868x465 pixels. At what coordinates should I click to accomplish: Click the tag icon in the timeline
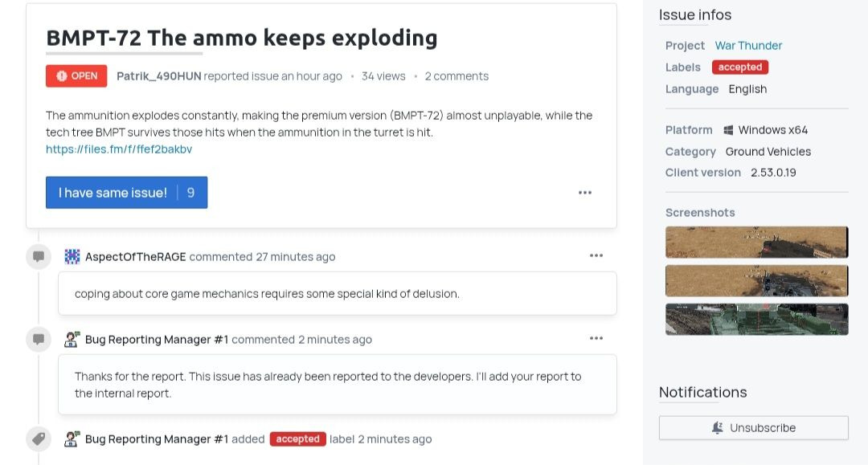point(38,439)
